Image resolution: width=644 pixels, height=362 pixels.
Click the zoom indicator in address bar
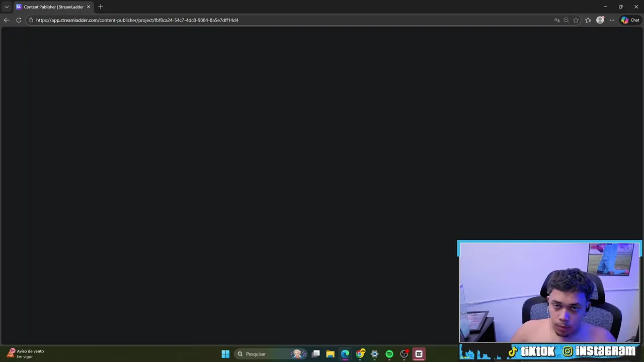(567, 20)
